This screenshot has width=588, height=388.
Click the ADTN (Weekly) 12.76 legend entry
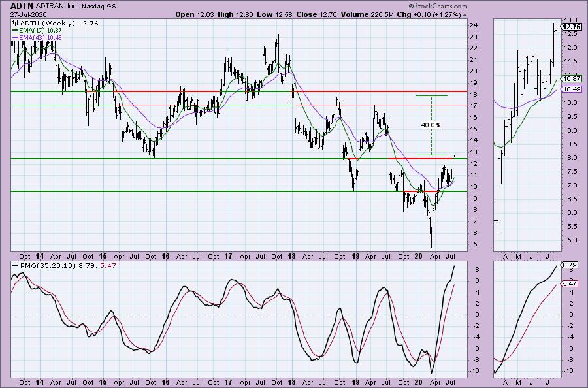(59, 24)
